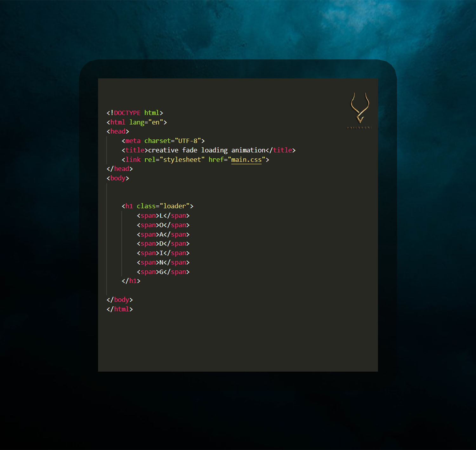Select the span containing letter D

pos(163,244)
